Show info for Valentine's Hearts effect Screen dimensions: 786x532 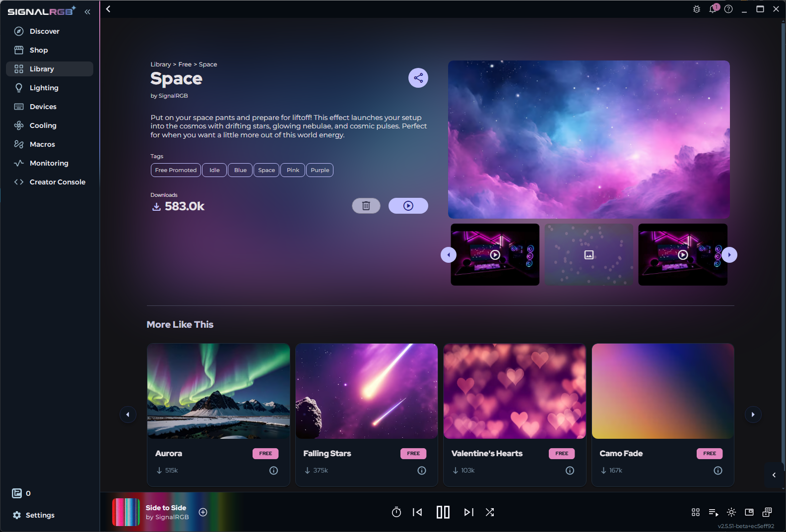(x=570, y=471)
